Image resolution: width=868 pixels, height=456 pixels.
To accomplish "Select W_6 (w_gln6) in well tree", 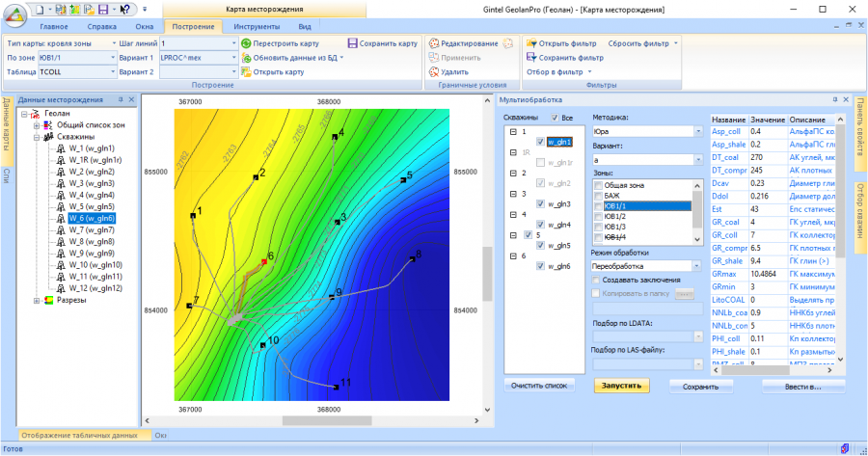I will (92, 219).
